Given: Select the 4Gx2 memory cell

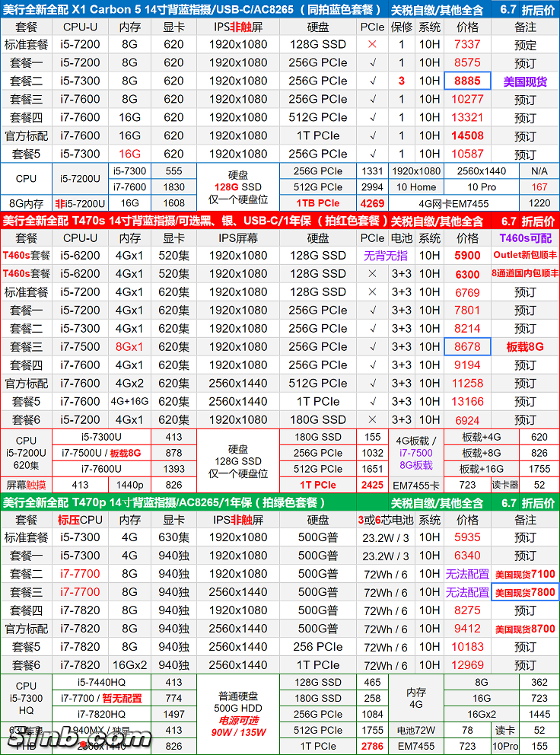Looking at the screenshot, I should tap(129, 384).
